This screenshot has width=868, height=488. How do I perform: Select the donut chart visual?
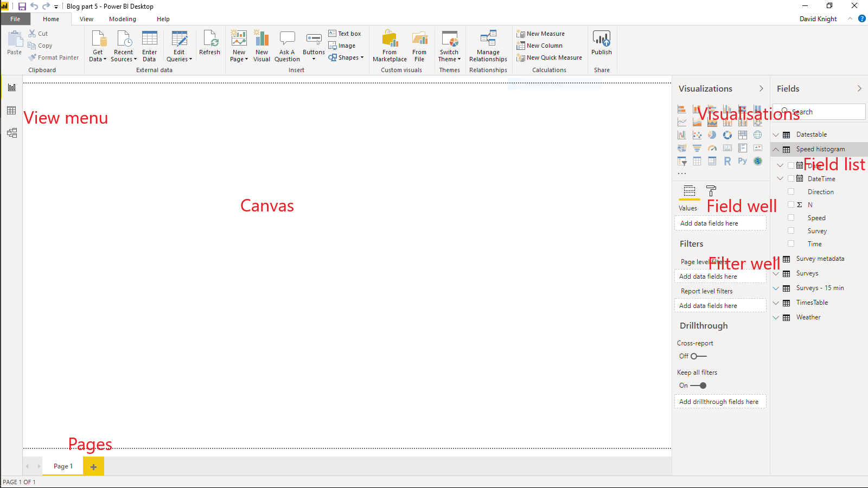coord(727,135)
